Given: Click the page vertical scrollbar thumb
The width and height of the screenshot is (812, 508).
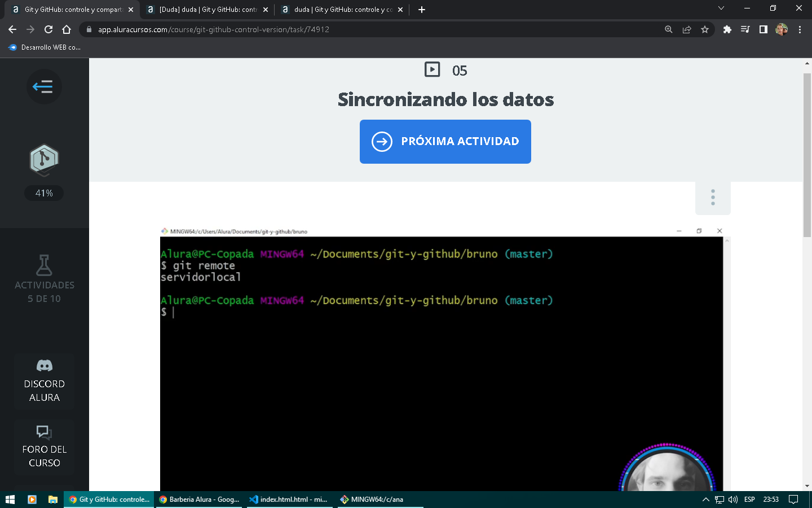Looking at the screenshot, I should tap(807, 155).
